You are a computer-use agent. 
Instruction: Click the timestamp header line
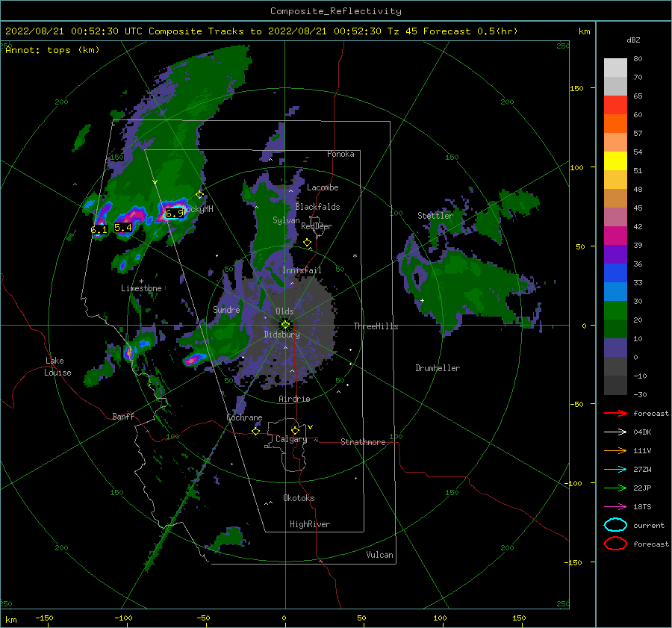tap(261, 31)
